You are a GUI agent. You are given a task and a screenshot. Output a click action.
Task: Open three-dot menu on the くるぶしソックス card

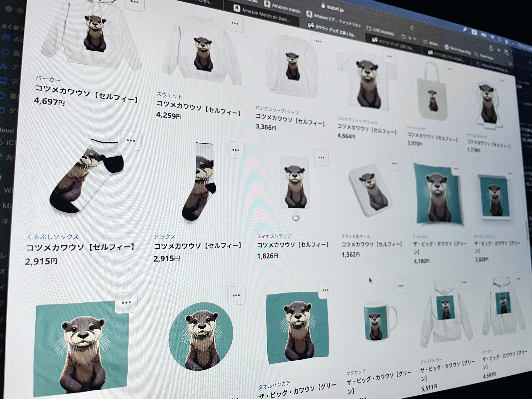(131, 141)
